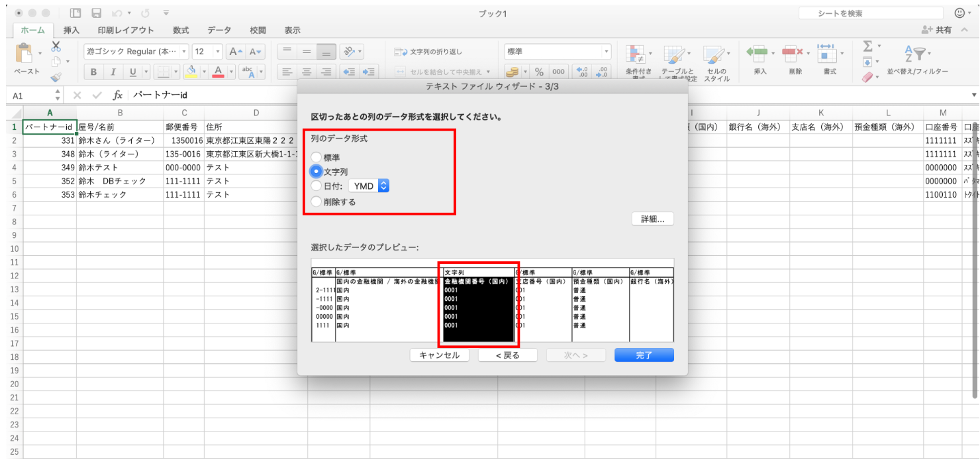Select the 文字列 radio button
The height and width of the screenshot is (462, 980).
pos(317,172)
